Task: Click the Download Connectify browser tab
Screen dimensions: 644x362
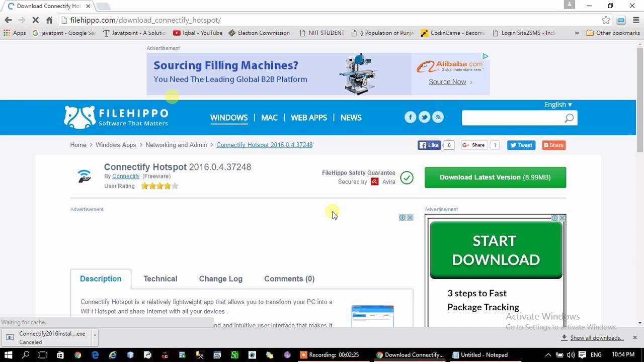Action: [48, 6]
